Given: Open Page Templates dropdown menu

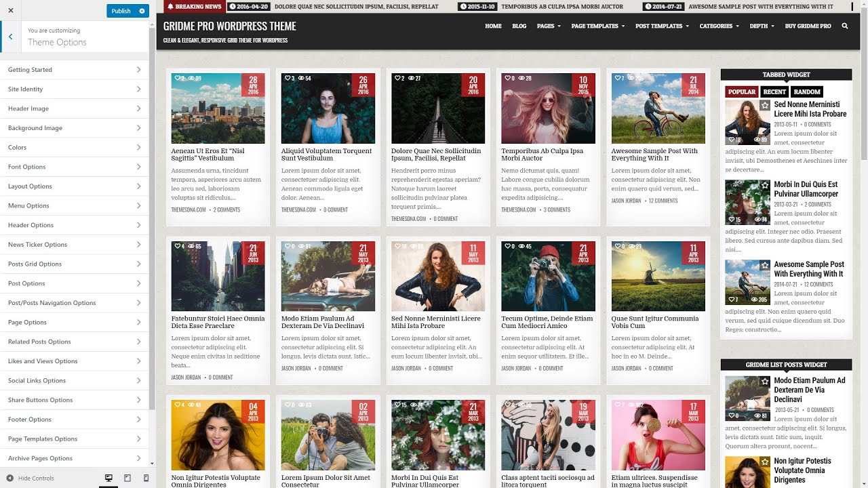Looking at the screenshot, I should 599,26.
